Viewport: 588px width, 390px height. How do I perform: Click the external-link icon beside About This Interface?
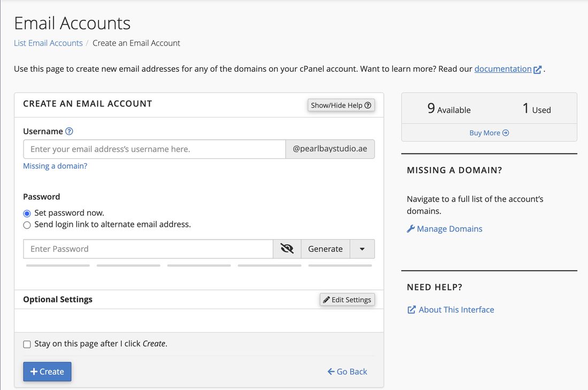pos(412,310)
